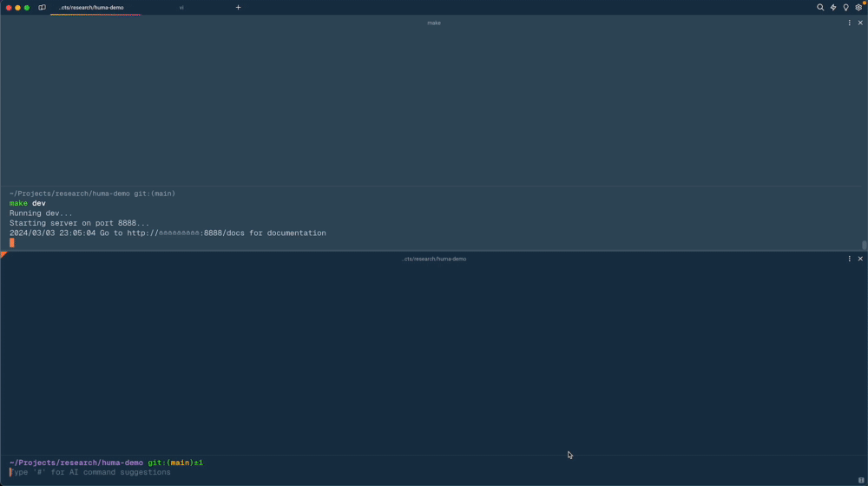Click small icon at bottom-right of input

pyautogui.click(x=861, y=480)
